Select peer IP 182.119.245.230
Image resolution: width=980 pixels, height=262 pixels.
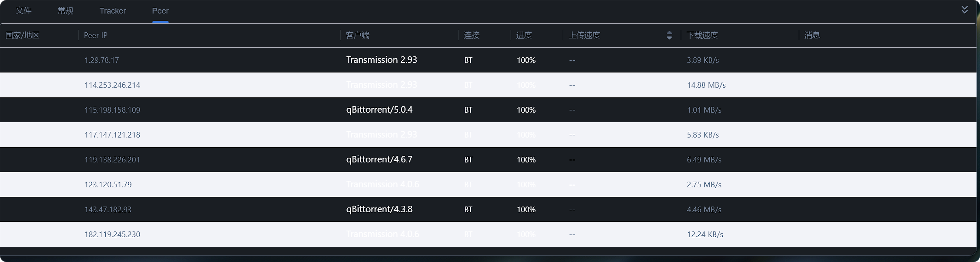coord(112,234)
